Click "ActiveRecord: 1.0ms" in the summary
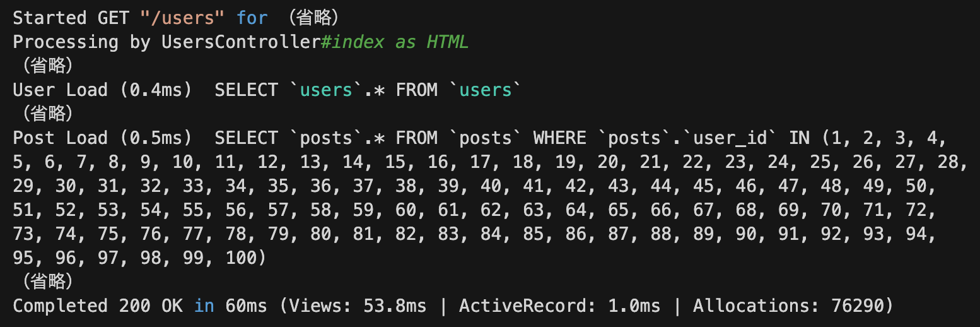 click(x=559, y=306)
